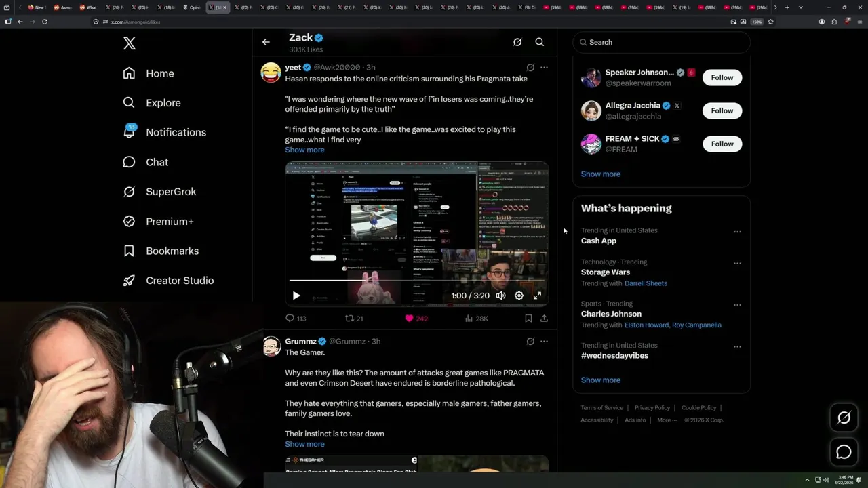Open Notifications in the X sidebar
Image resolution: width=868 pixels, height=488 pixels.
(165, 132)
